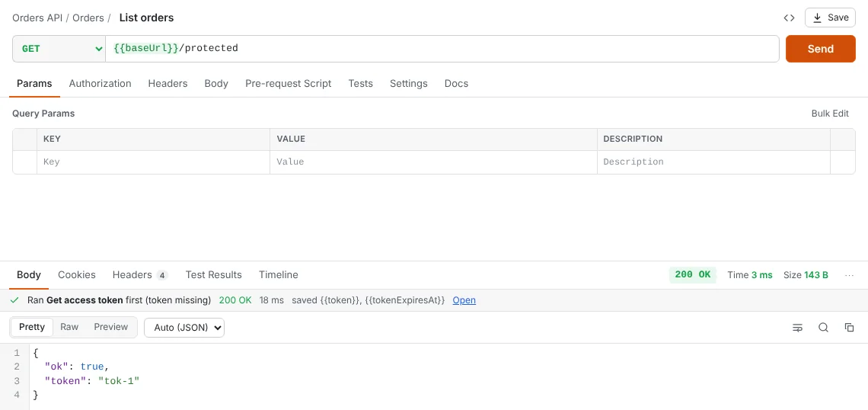Toggle word wrap icon
868x410 pixels.
click(798, 328)
